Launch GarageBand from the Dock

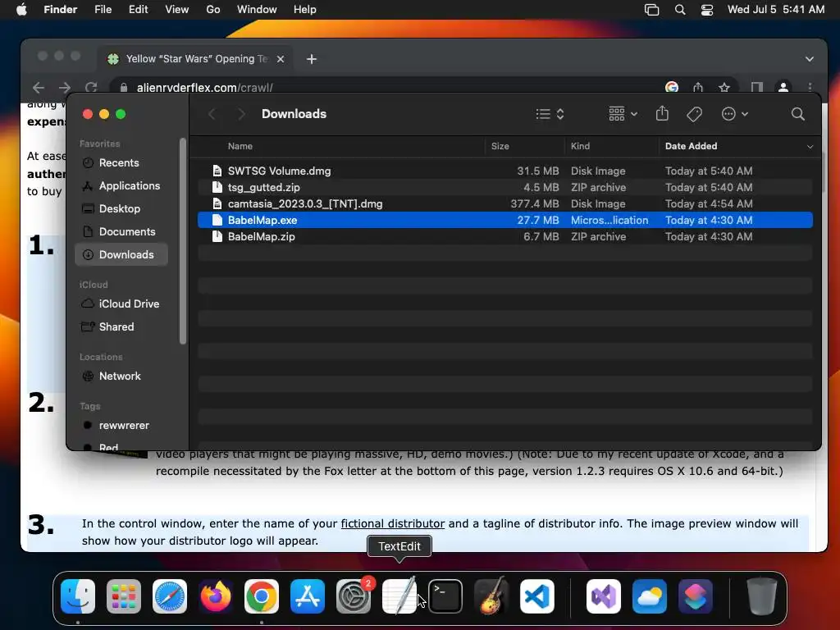tap(491, 596)
